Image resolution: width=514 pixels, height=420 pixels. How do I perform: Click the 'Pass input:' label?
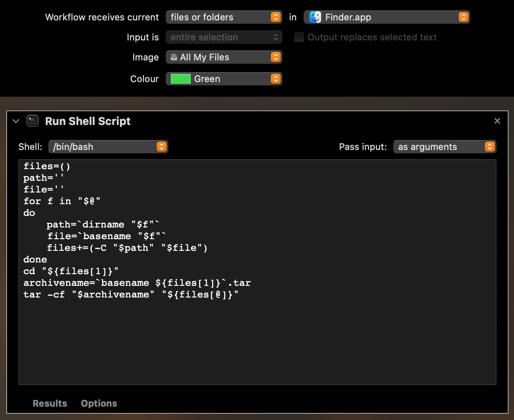(x=363, y=147)
